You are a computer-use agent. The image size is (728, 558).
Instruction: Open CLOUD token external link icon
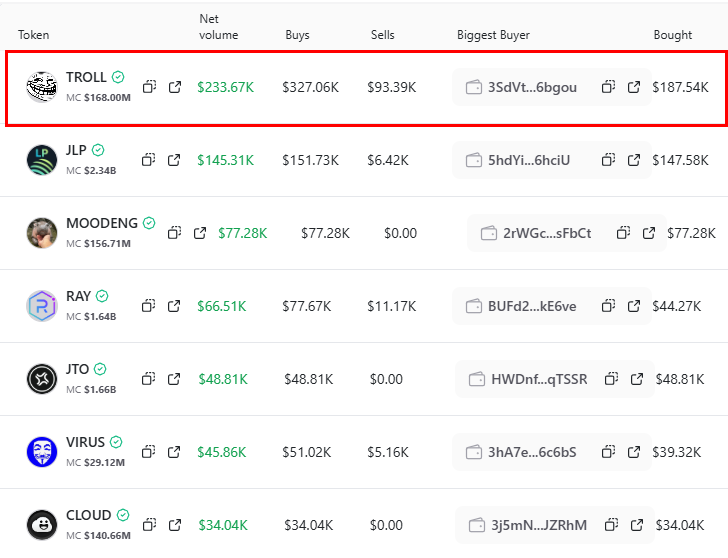pos(175,525)
